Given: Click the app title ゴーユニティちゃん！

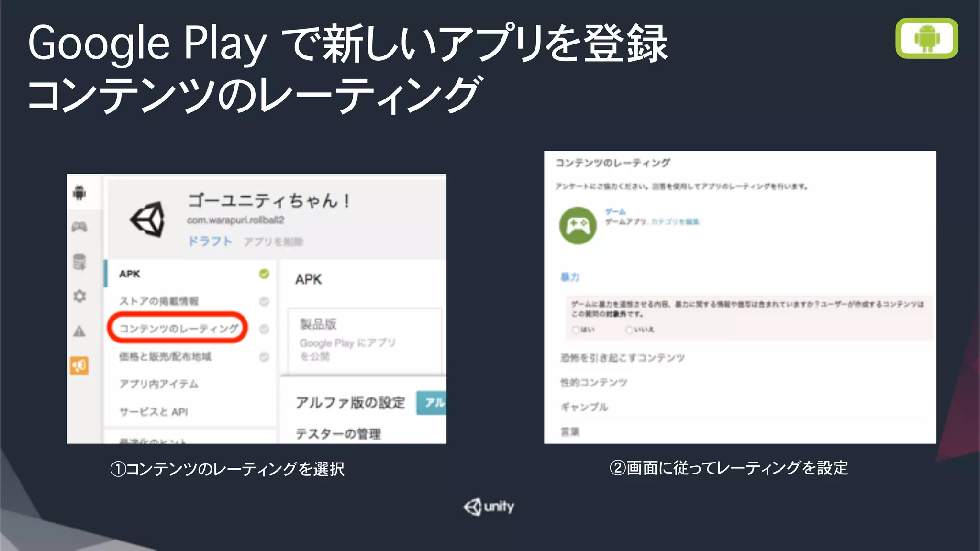Looking at the screenshot, I should 269,200.
